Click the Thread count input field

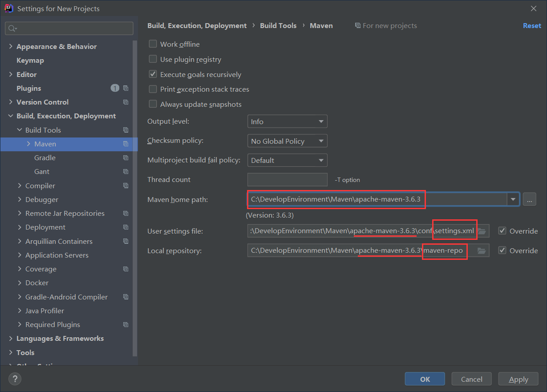click(287, 180)
